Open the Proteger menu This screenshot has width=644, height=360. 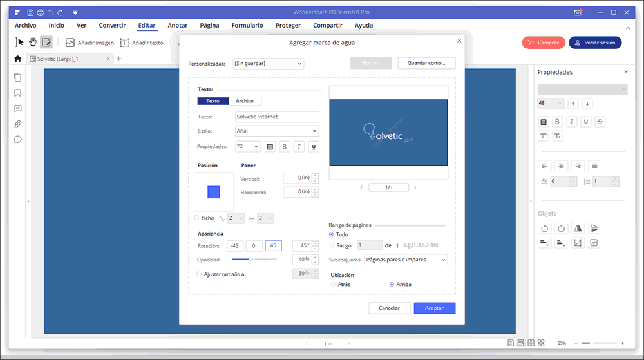point(288,26)
